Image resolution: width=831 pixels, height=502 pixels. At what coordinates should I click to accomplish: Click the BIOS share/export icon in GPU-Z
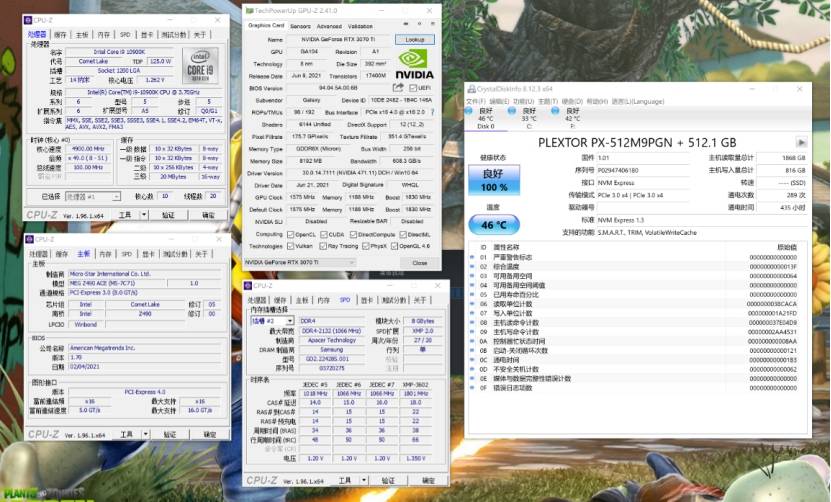click(398, 87)
